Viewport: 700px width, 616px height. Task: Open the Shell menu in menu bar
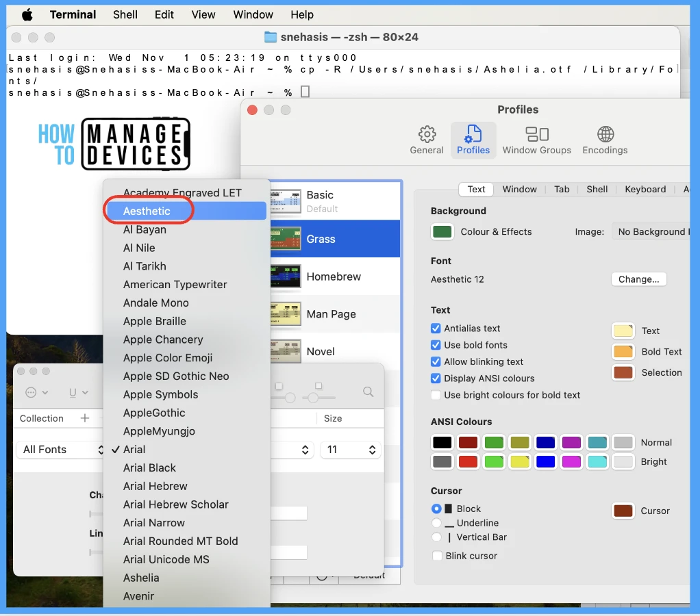(x=125, y=15)
